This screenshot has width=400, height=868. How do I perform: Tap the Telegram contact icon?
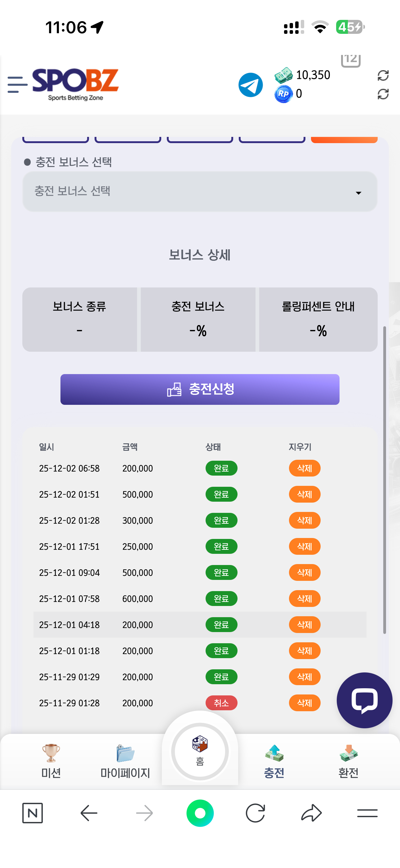point(251,85)
